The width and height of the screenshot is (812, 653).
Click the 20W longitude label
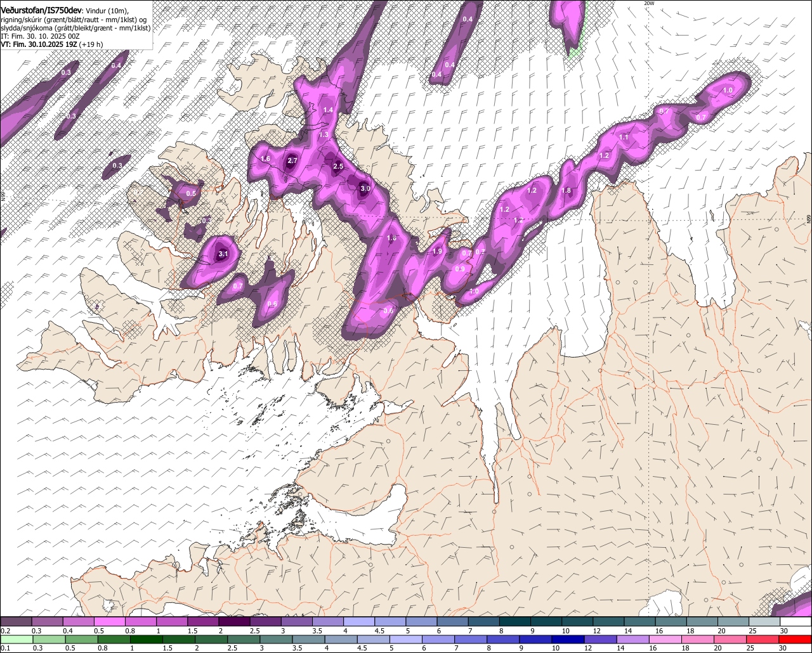648,3
